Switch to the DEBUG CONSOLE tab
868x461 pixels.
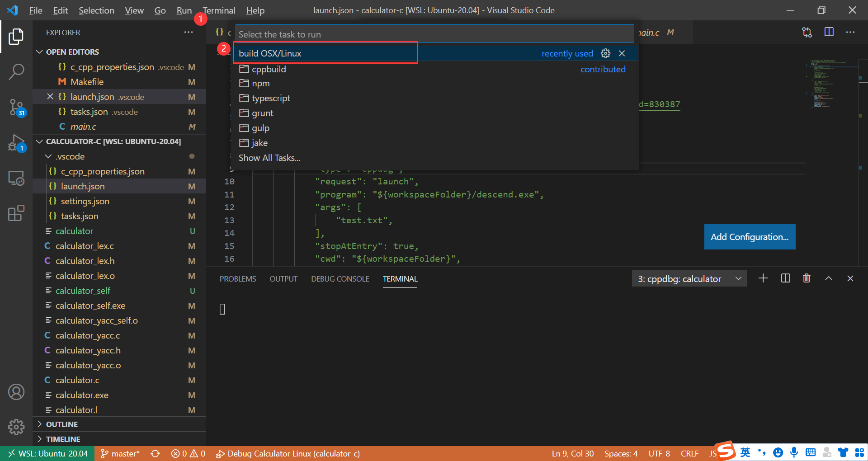click(340, 279)
